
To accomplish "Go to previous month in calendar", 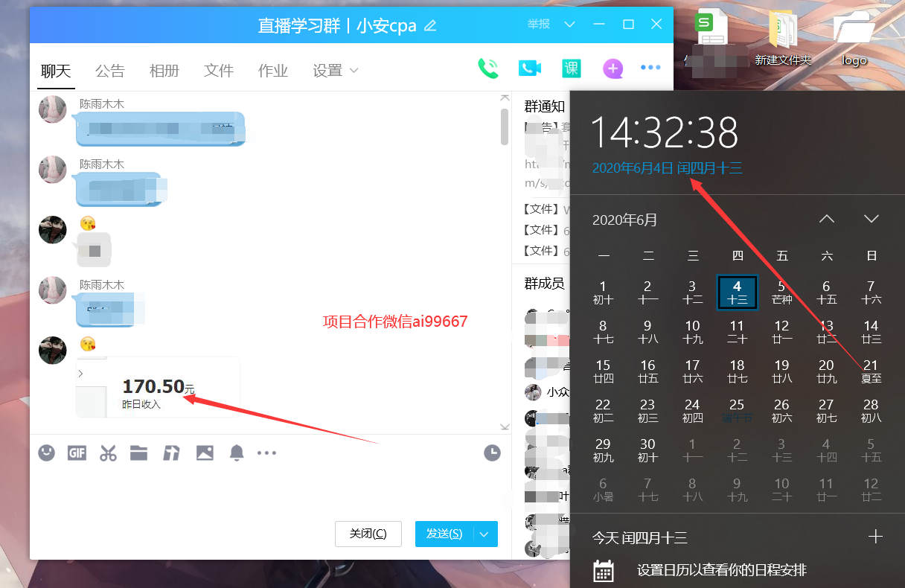I will 827,219.
